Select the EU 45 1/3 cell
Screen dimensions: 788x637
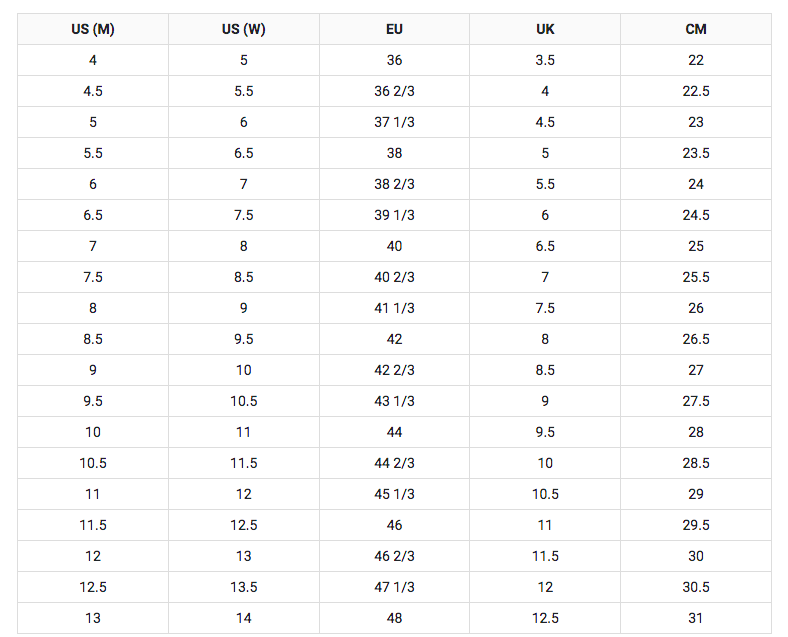click(x=394, y=494)
